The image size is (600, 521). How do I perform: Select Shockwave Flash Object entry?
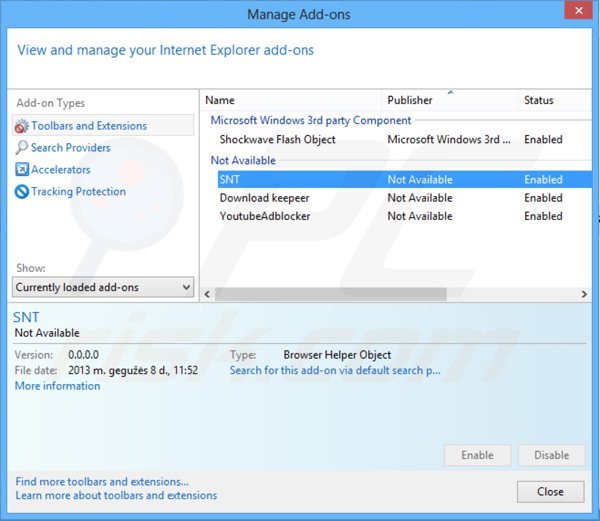point(278,140)
